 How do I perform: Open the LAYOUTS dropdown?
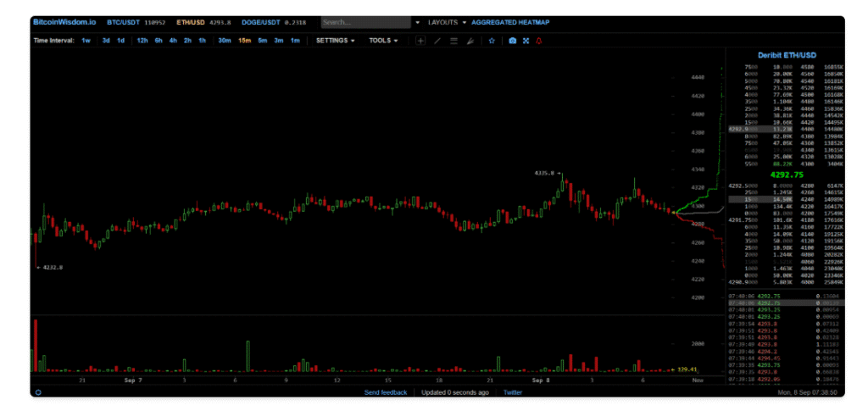click(446, 22)
